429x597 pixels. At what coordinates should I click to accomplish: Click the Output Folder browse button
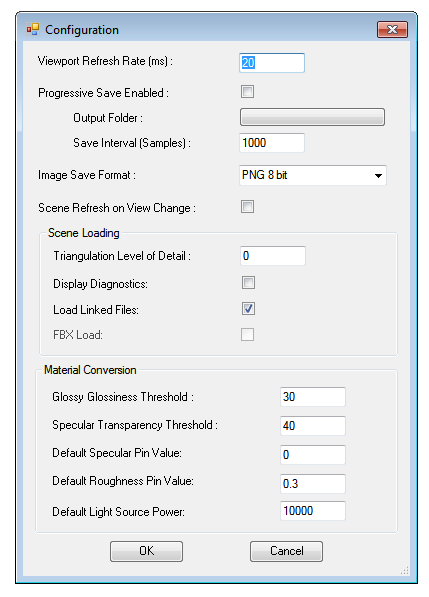(312, 117)
